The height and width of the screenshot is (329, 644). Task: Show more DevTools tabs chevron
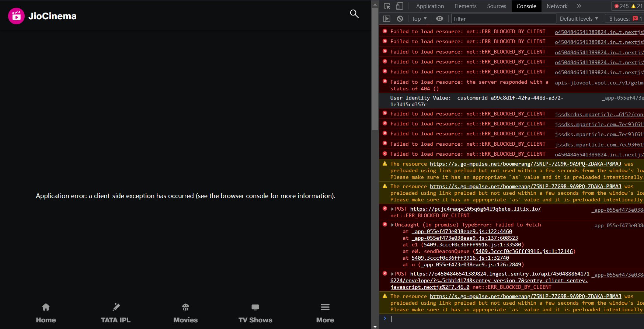click(x=579, y=6)
